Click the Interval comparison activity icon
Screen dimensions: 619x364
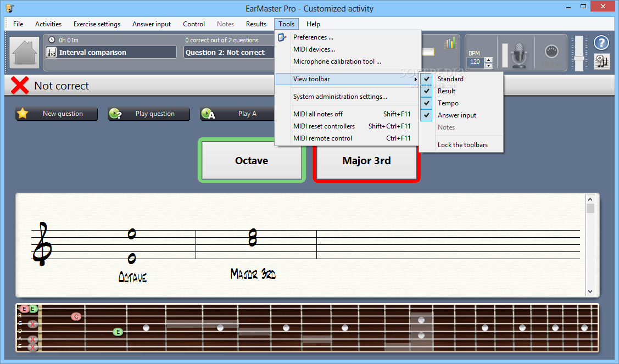(52, 53)
